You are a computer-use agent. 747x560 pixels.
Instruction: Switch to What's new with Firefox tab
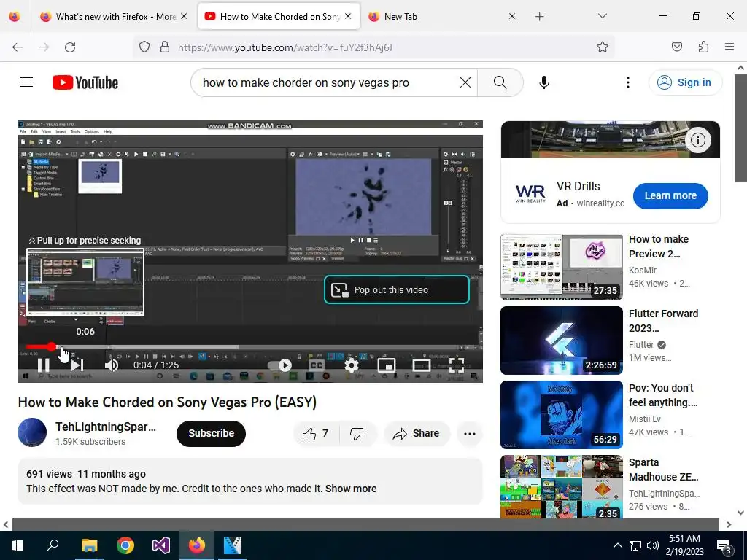coord(116,17)
